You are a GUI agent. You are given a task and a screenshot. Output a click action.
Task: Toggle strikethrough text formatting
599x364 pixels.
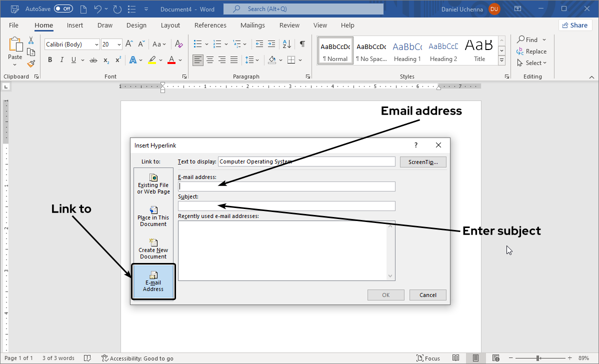coord(93,60)
